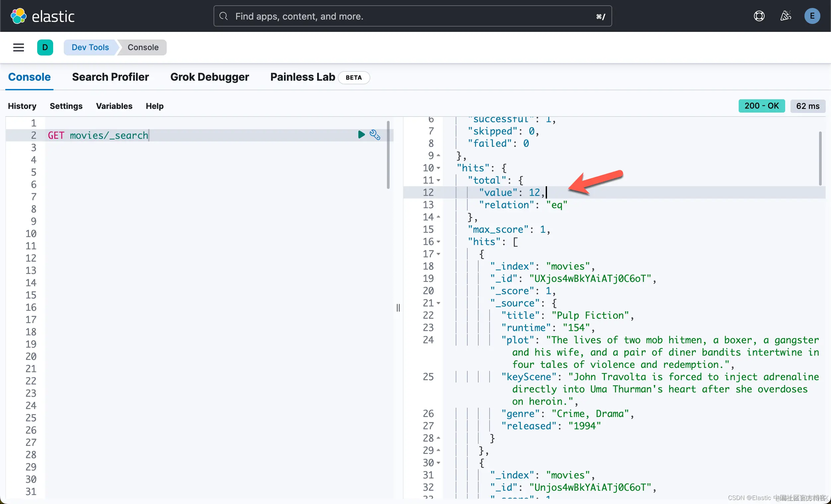The image size is (831, 504).
Task: Open the Grok Debugger tab
Action: pyautogui.click(x=210, y=77)
